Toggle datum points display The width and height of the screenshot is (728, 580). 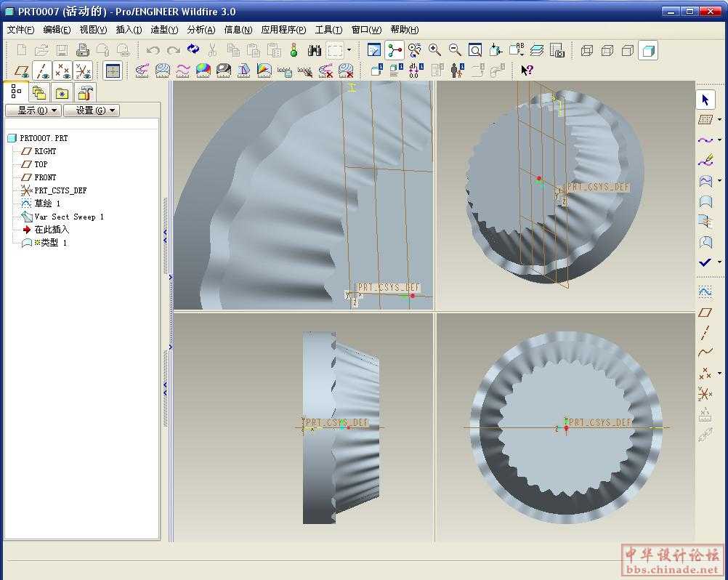click(x=62, y=71)
